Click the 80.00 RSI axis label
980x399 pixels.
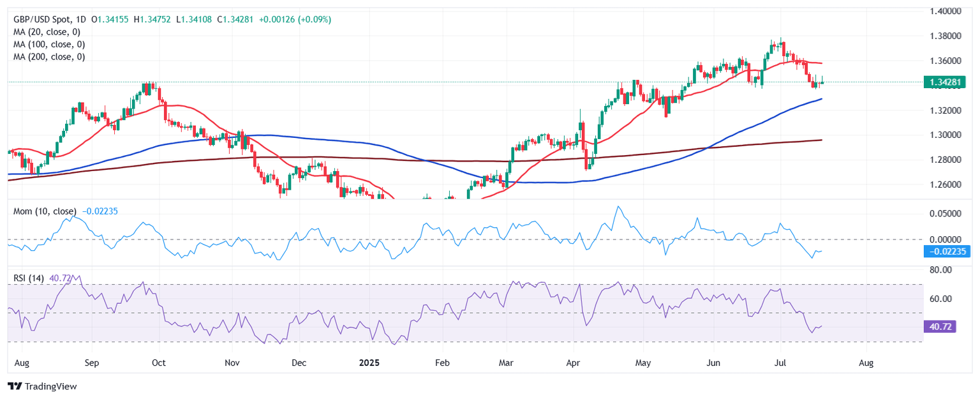coord(941,271)
